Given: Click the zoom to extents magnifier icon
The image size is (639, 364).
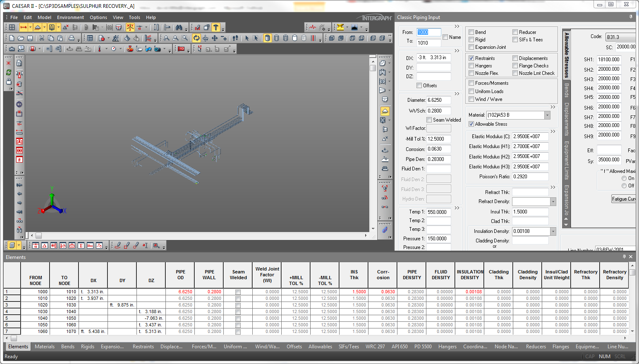Looking at the screenshot, I should pos(166,38).
